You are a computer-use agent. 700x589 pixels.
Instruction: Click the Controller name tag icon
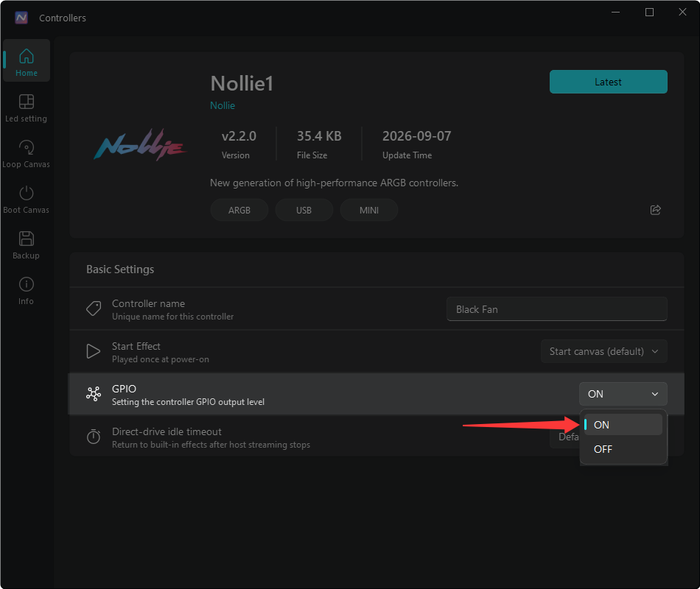tap(94, 308)
